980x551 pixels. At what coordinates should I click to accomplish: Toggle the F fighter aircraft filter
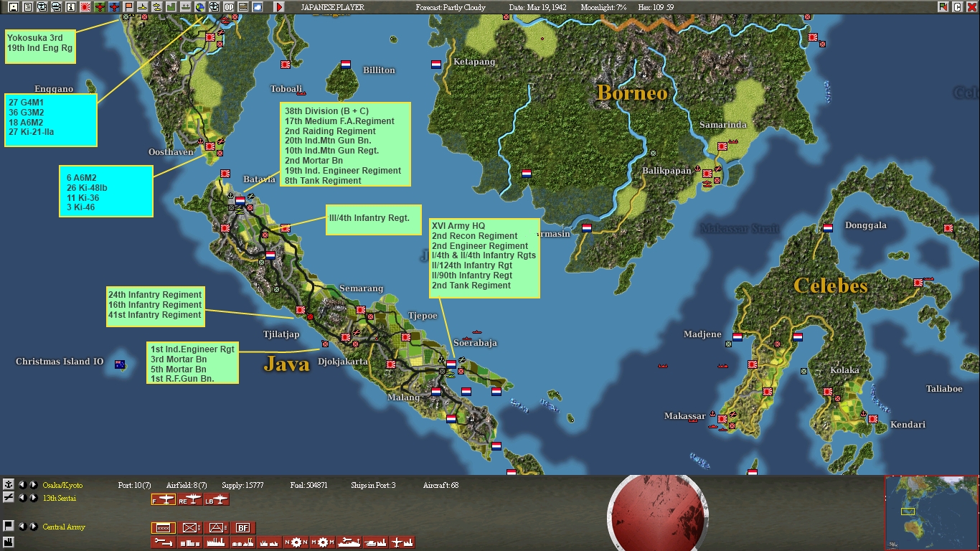164,499
